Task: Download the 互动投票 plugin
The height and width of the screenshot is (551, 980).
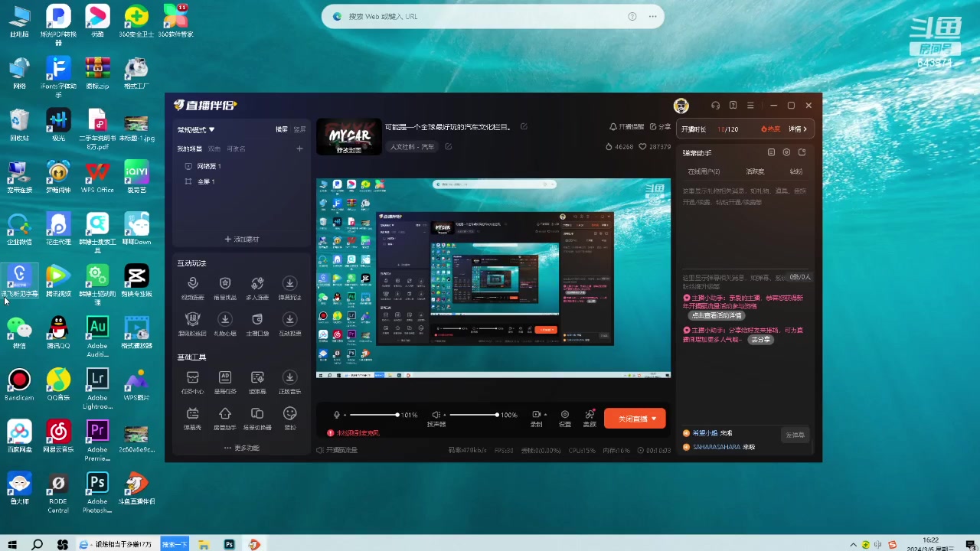Action: click(289, 324)
